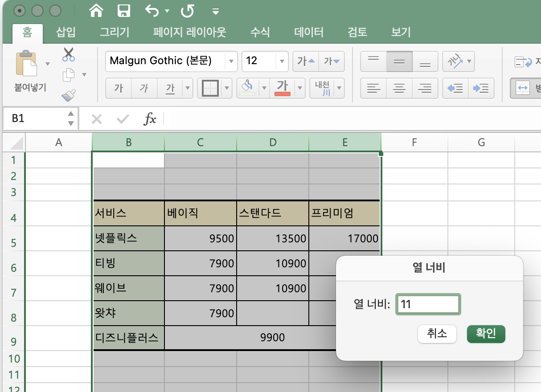Select the Format Painter brush
This screenshot has height=392, width=541.
68,95
